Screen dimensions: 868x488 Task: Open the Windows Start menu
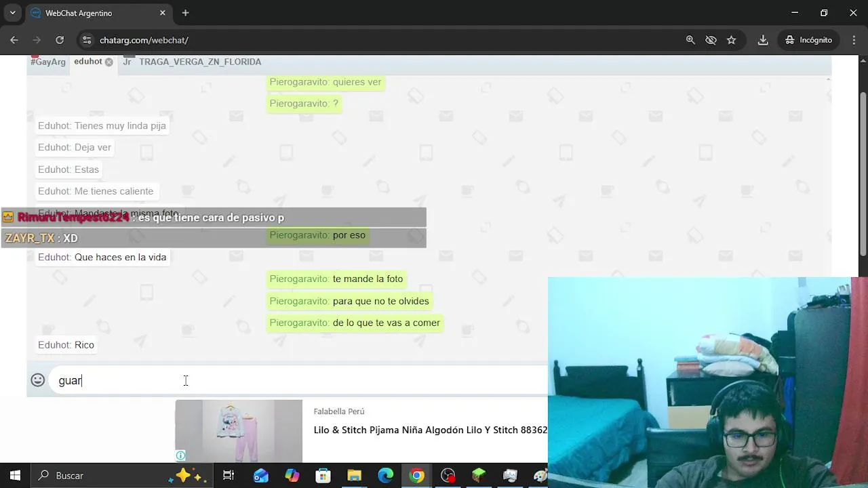pos(15,476)
